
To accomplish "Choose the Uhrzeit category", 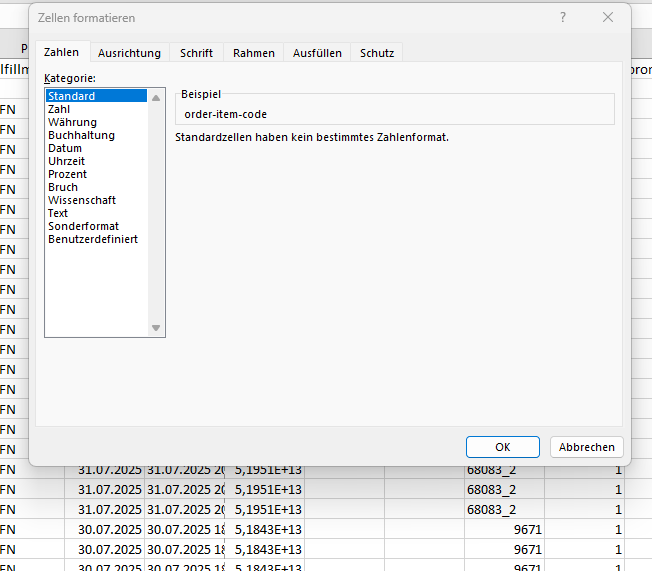I will (x=67, y=161).
